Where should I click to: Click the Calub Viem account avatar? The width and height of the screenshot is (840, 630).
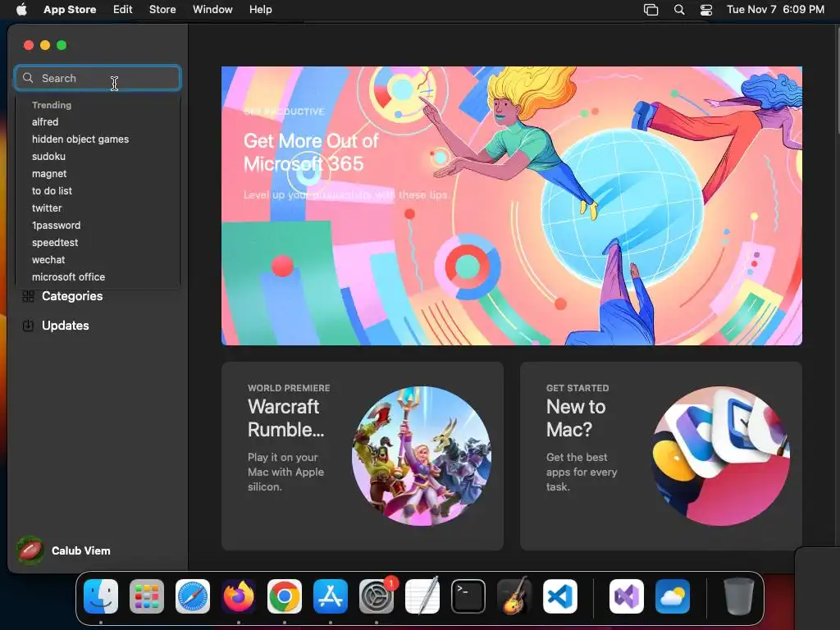(x=30, y=550)
